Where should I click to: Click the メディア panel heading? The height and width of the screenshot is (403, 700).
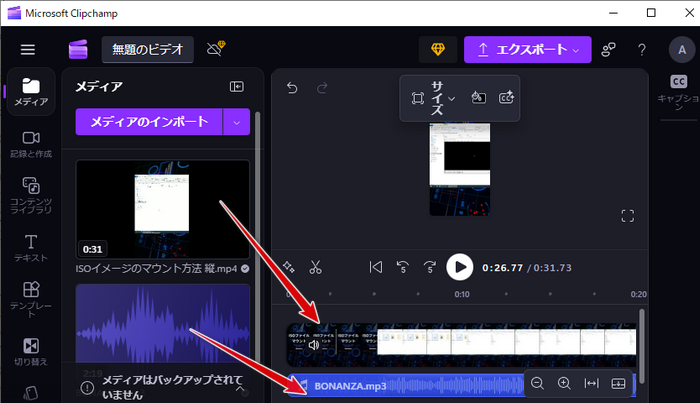click(99, 87)
